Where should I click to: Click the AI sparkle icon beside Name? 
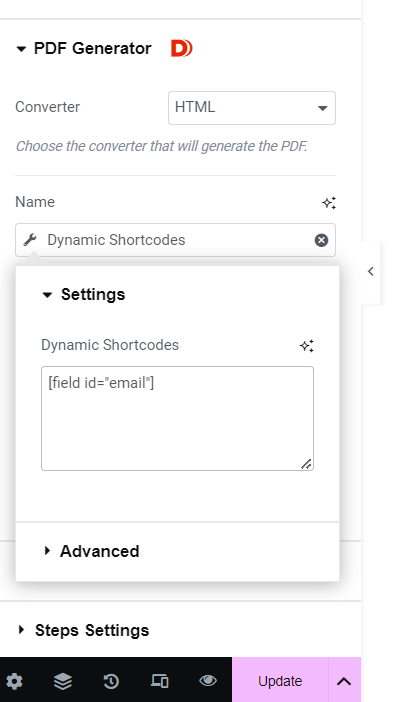pyautogui.click(x=329, y=203)
